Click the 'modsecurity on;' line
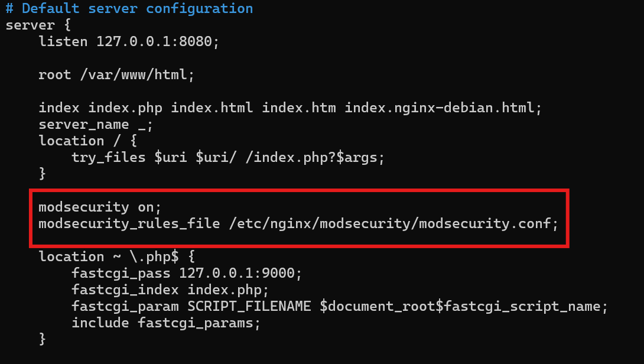Image resolution: width=644 pixels, height=364 pixels. point(100,207)
